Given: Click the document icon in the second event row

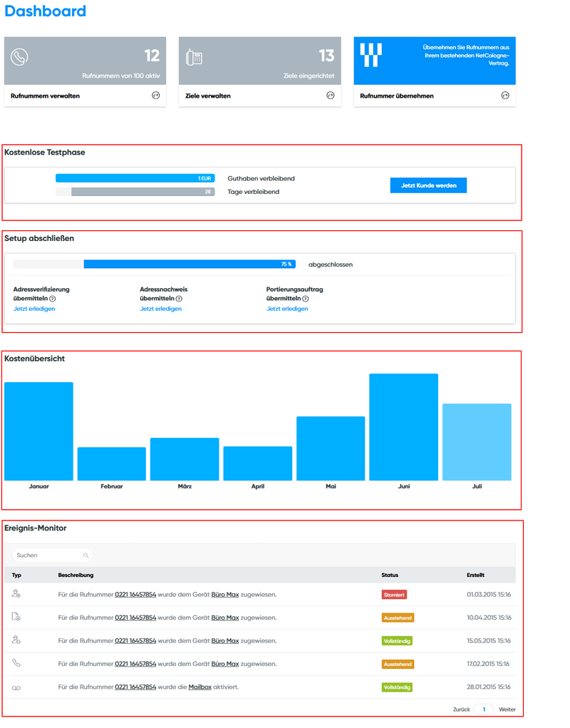Looking at the screenshot, I should pyautogui.click(x=15, y=617).
